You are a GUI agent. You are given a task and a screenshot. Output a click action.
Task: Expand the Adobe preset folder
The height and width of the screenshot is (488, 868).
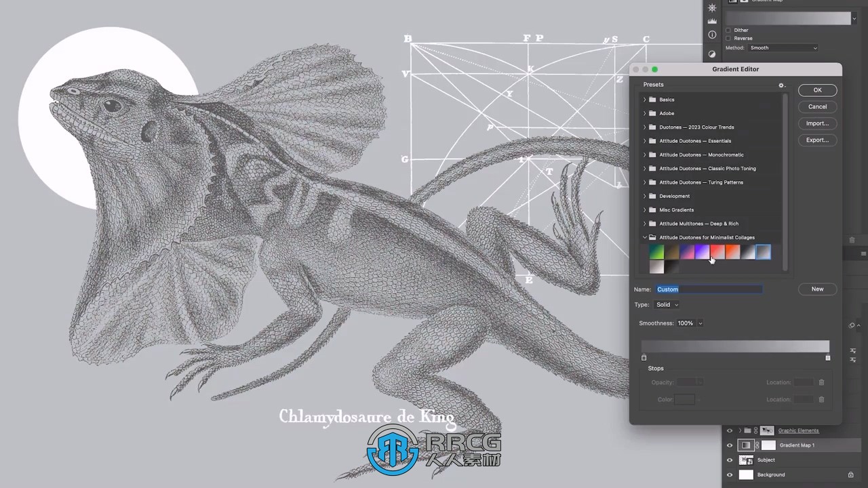[645, 113]
